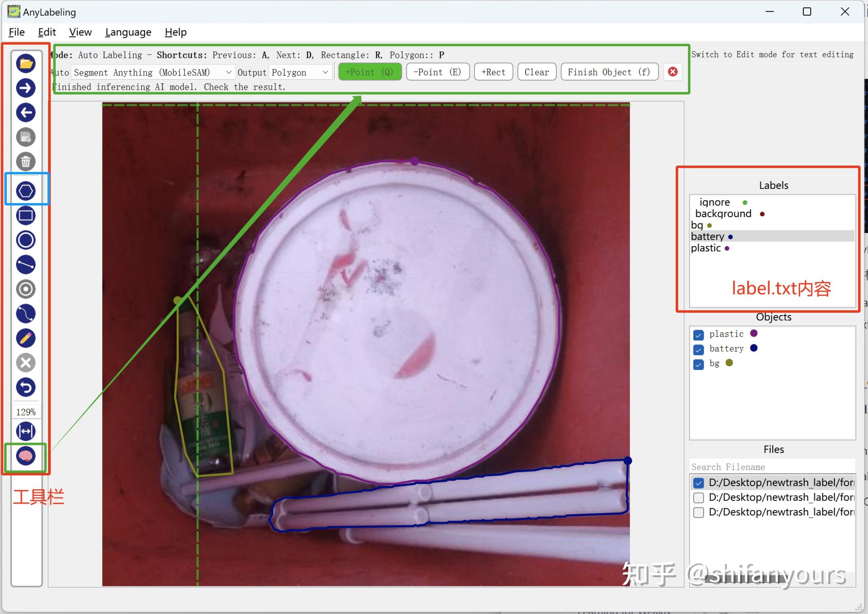Select the create circle tool
Viewport: 868px width, 614px height.
click(x=26, y=240)
